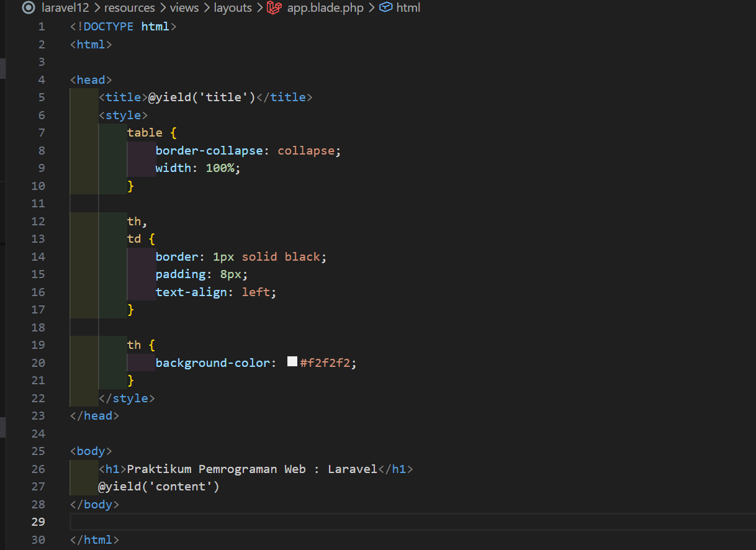Click the html symbol cube icon
This screenshot has height=550, width=756.
386,8
